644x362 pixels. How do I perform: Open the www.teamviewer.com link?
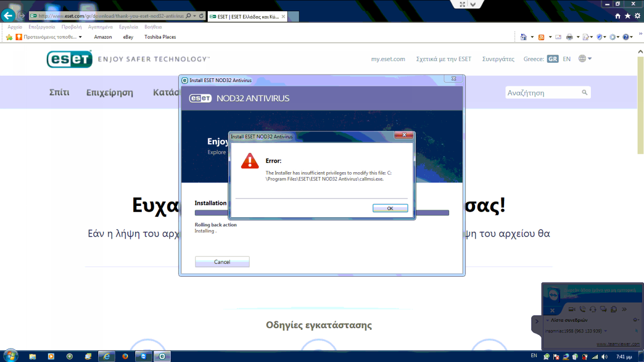pyautogui.click(x=618, y=344)
